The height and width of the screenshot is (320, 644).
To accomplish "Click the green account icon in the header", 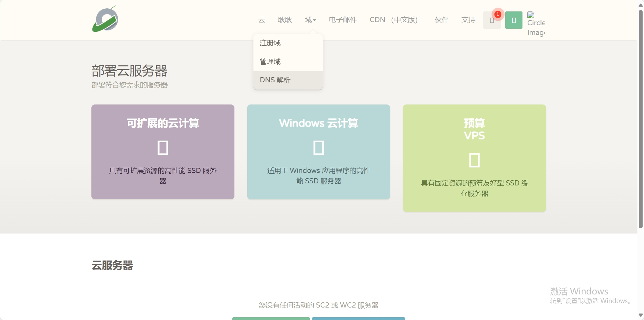I will (x=514, y=20).
